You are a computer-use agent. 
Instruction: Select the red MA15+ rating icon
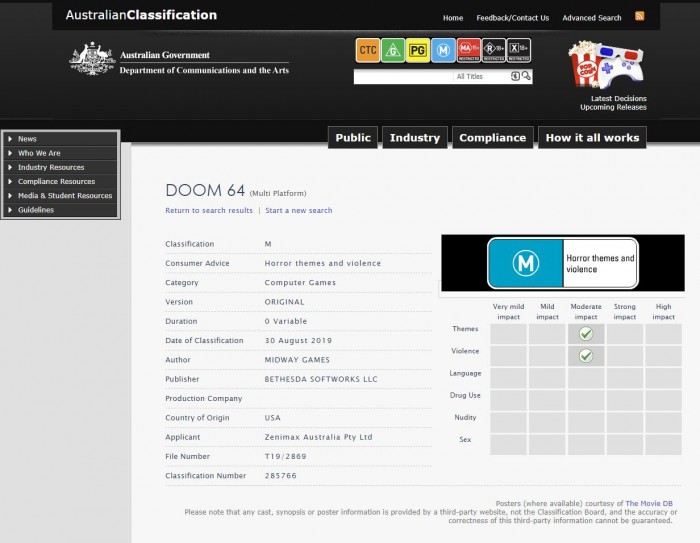tap(468, 50)
